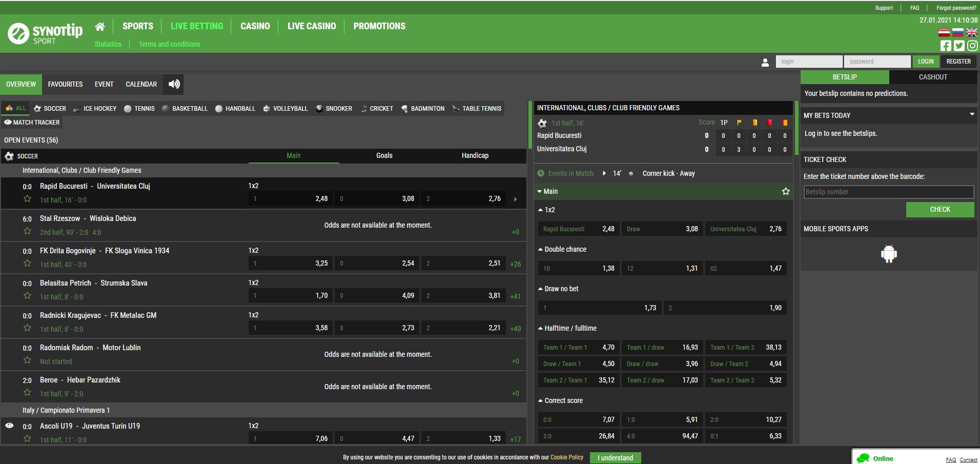Filter events by Badminton
The height and width of the screenshot is (464, 980).
423,108
